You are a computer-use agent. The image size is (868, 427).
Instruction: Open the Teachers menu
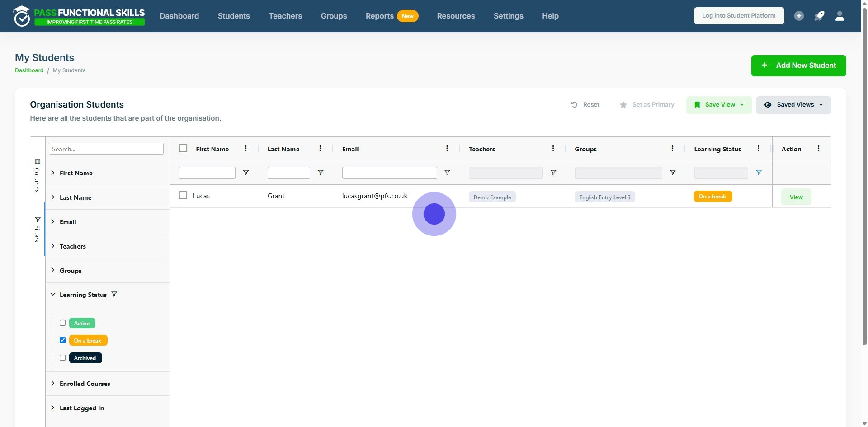click(x=285, y=16)
